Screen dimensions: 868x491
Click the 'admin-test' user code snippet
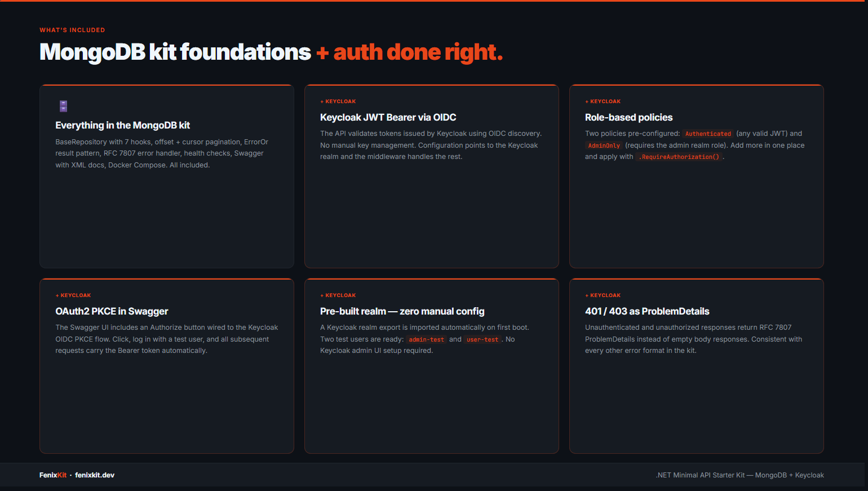(426, 339)
